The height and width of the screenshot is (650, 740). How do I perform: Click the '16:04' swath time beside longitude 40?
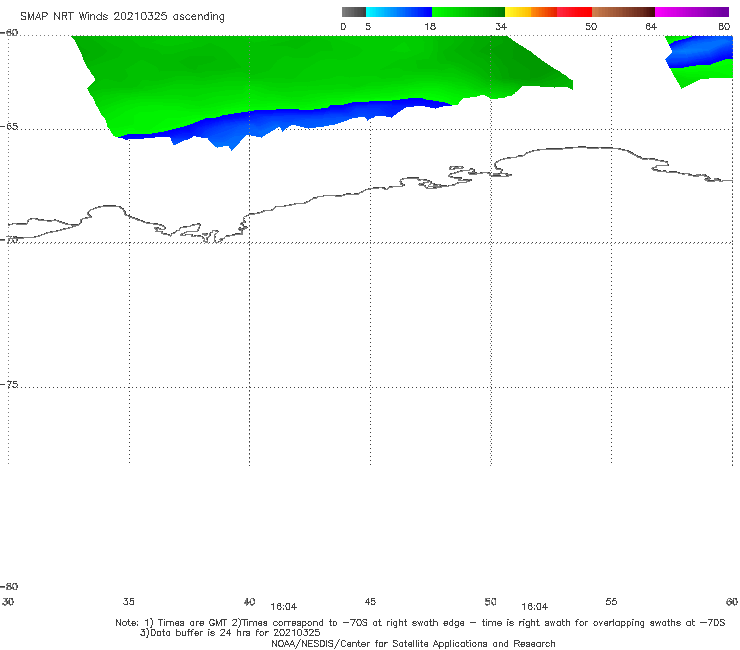click(x=284, y=607)
